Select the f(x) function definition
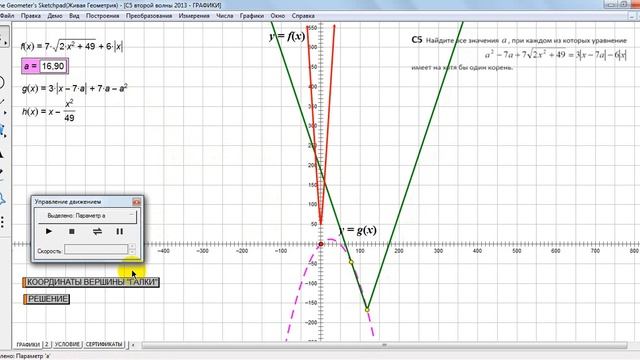The height and width of the screenshot is (360, 640). coord(72,46)
